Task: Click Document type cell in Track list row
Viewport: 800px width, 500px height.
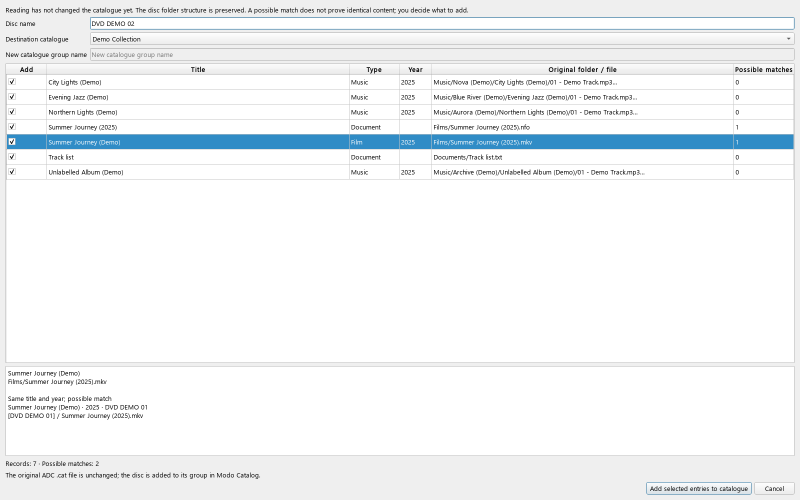Action: 374,157
